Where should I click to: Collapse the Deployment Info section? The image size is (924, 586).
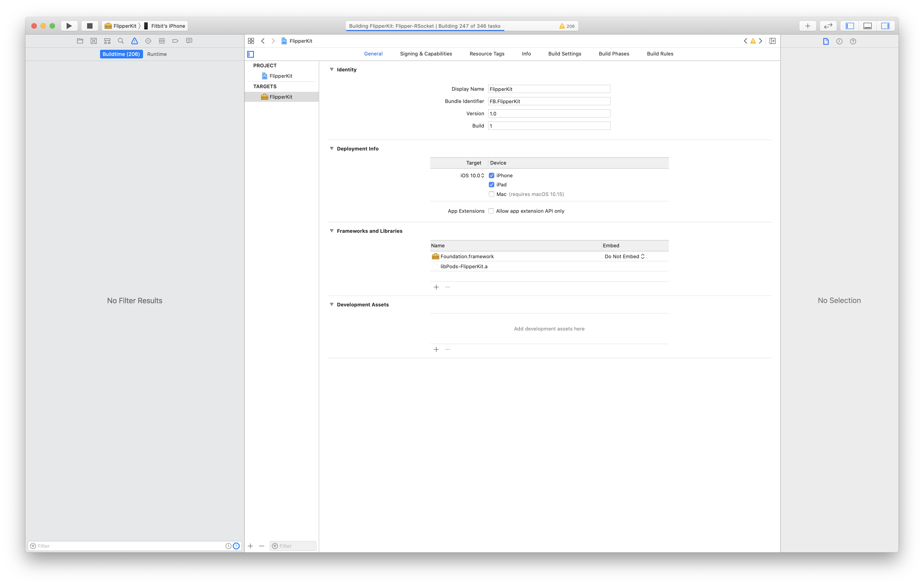click(331, 148)
